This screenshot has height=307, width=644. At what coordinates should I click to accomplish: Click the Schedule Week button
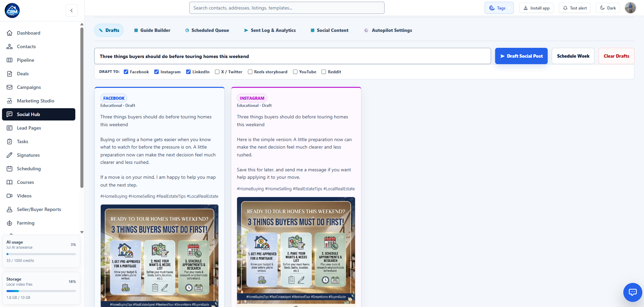pyautogui.click(x=573, y=56)
